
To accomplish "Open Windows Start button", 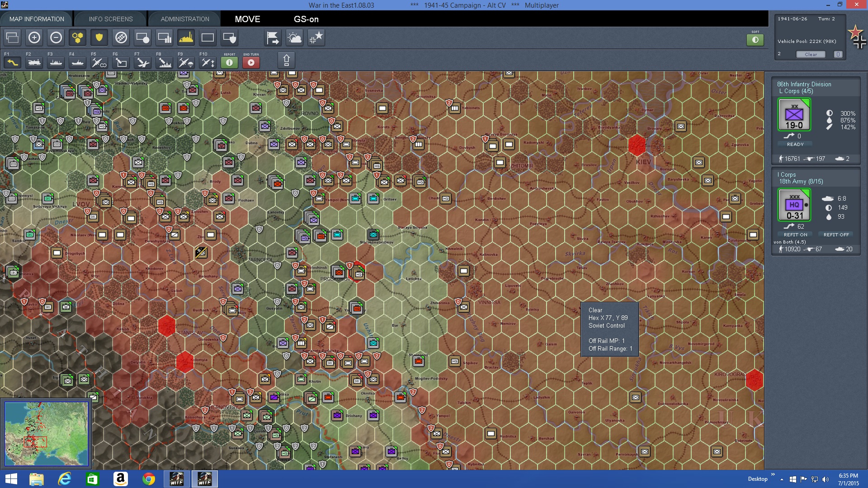I will (x=11, y=479).
